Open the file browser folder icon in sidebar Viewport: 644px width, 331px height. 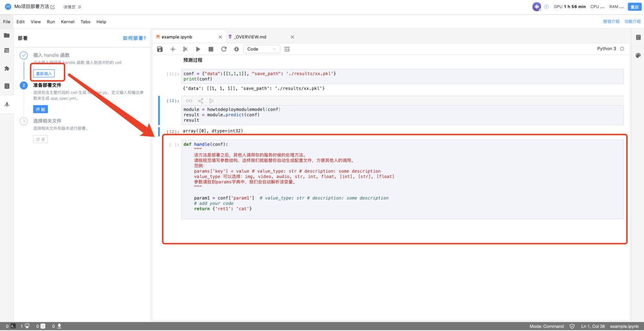[x=7, y=35]
